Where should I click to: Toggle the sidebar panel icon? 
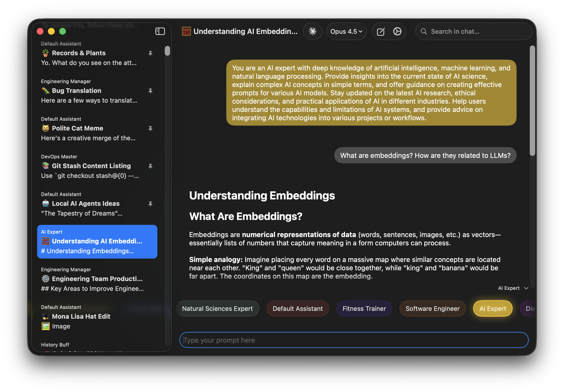(160, 31)
